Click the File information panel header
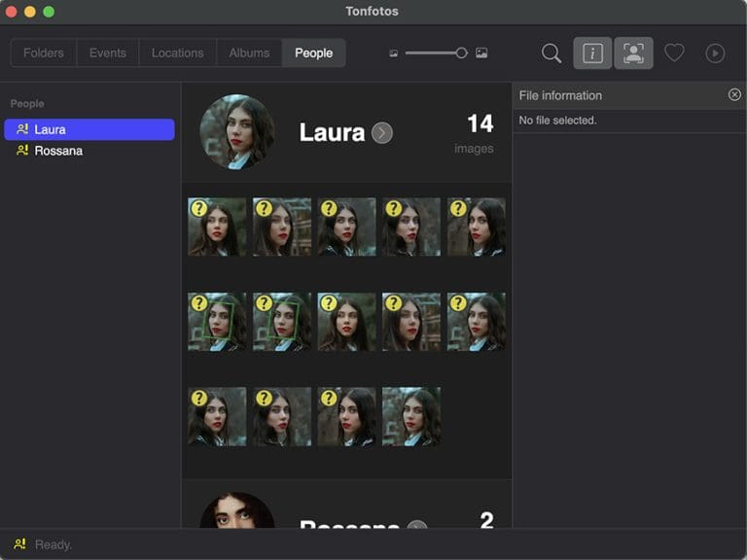Image resolution: width=747 pixels, height=560 pixels. point(629,95)
